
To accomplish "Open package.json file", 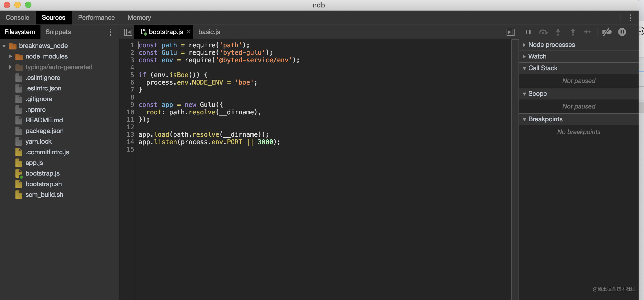I will (x=44, y=131).
